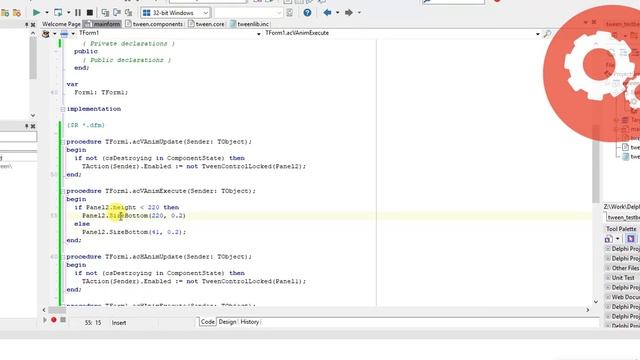Click the Run Without Debugging icon
This screenshot has height=360, width=640.
point(58,13)
